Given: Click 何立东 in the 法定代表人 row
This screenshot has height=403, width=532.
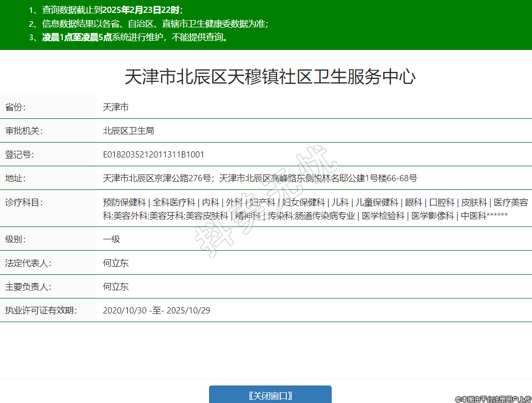Looking at the screenshot, I should pyautogui.click(x=115, y=263).
